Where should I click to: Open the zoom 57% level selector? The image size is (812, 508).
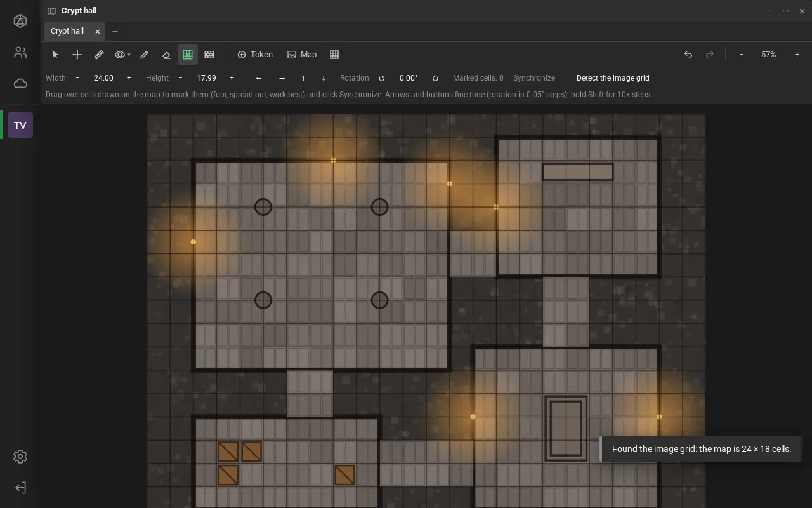coord(769,55)
